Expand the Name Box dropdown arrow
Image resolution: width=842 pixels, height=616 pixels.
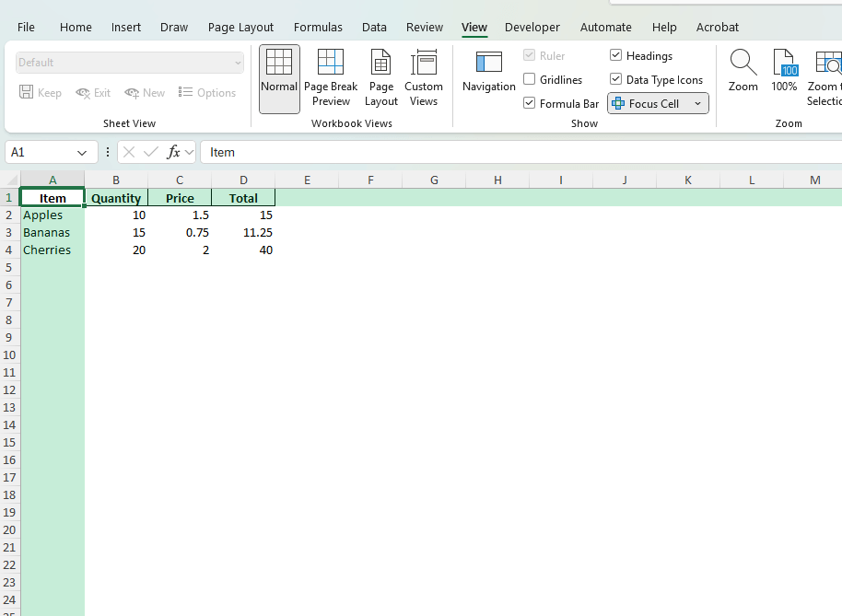[82, 153]
